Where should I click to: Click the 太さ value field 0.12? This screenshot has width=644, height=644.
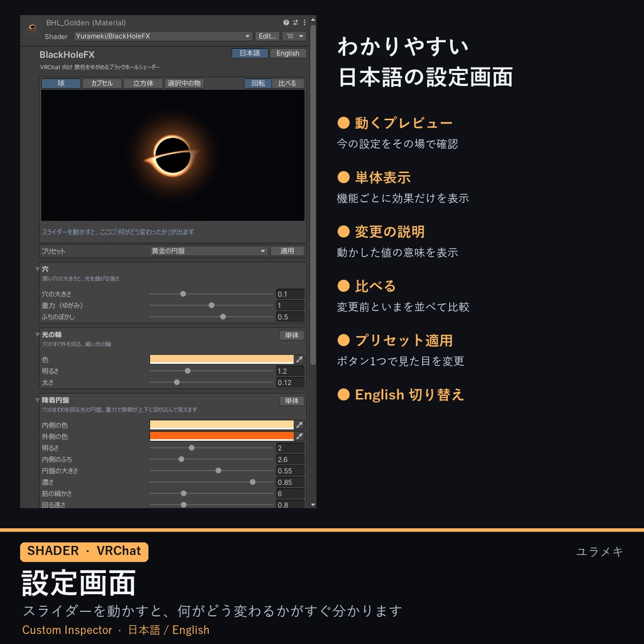click(290, 382)
